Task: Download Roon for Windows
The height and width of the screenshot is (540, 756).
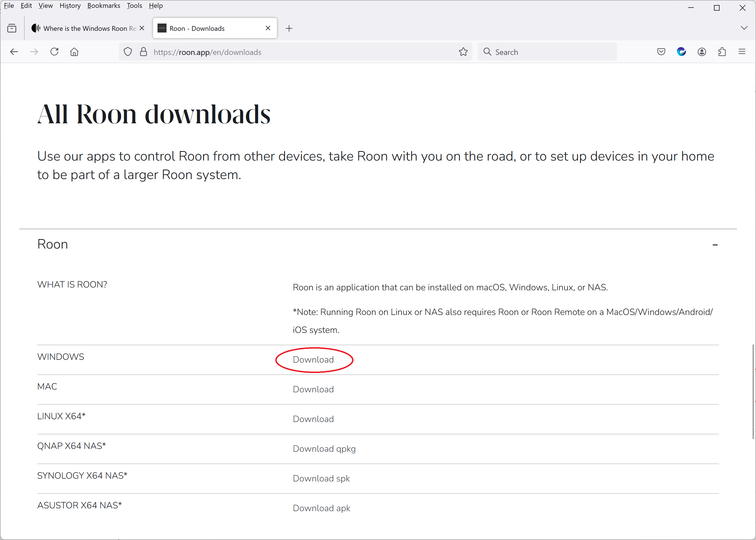Action: [313, 360]
